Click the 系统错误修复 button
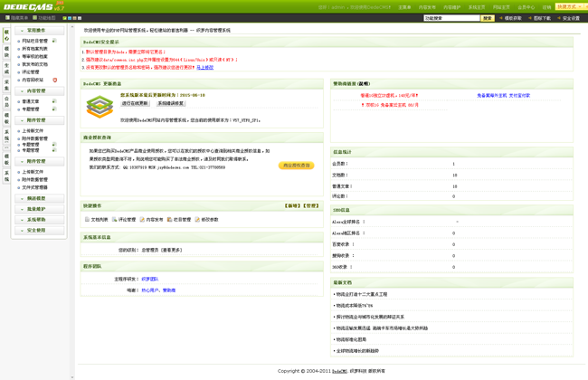This screenshot has height=380, width=588. click(171, 103)
